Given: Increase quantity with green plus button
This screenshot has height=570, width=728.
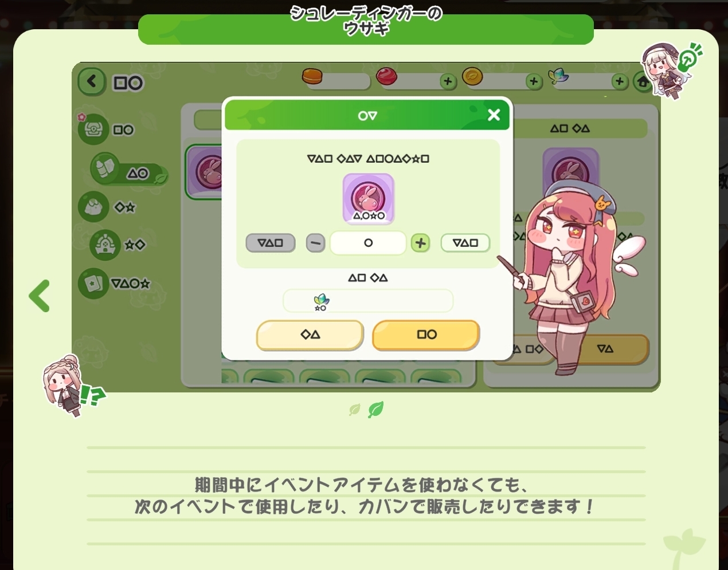Looking at the screenshot, I should coord(421,243).
